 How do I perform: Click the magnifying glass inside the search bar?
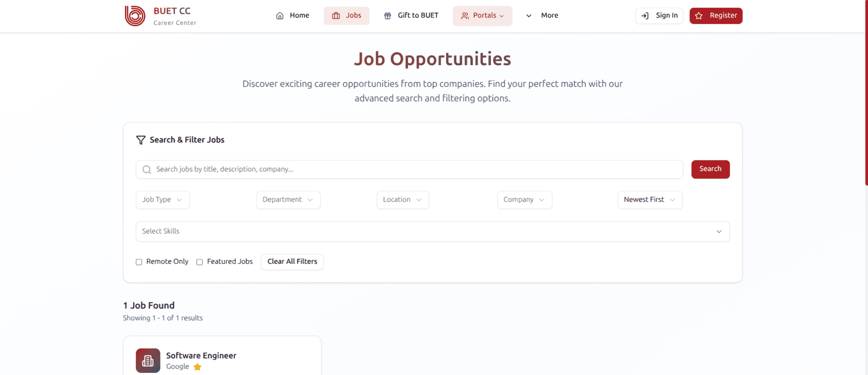pos(147,169)
